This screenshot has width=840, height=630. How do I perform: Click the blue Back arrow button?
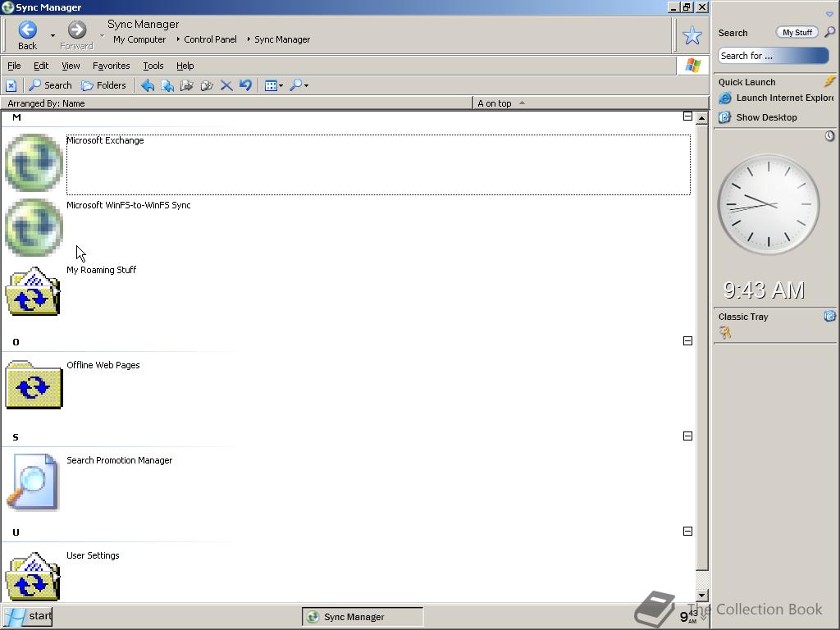[x=27, y=30]
